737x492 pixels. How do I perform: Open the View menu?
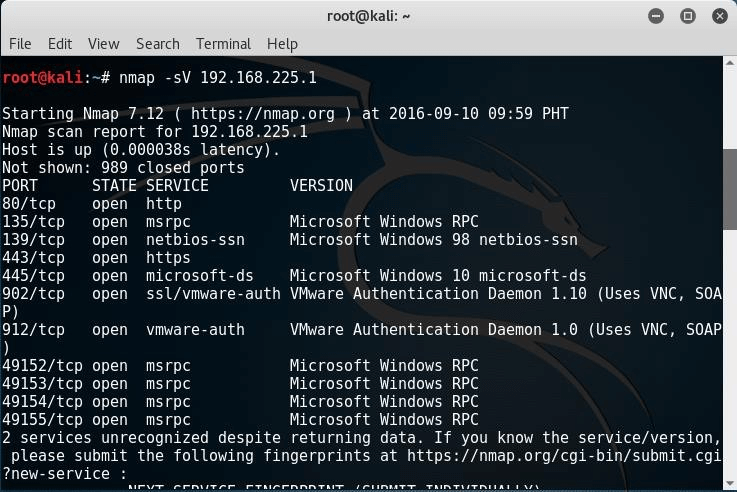pos(103,44)
